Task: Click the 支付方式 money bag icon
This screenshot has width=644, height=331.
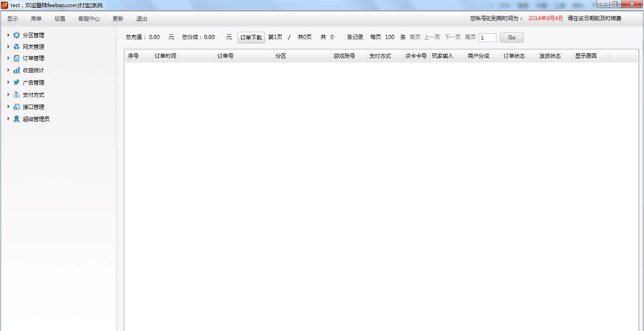Action: [x=16, y=95]
